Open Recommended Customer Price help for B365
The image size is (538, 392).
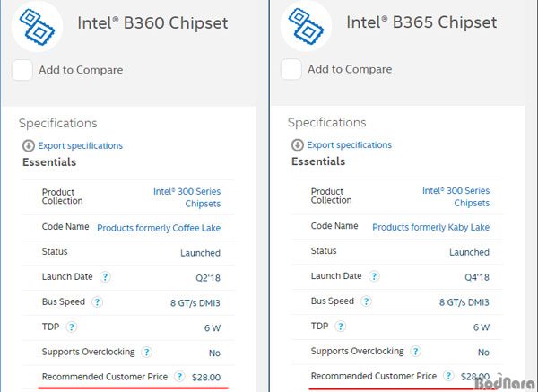(x=448, y=376)
